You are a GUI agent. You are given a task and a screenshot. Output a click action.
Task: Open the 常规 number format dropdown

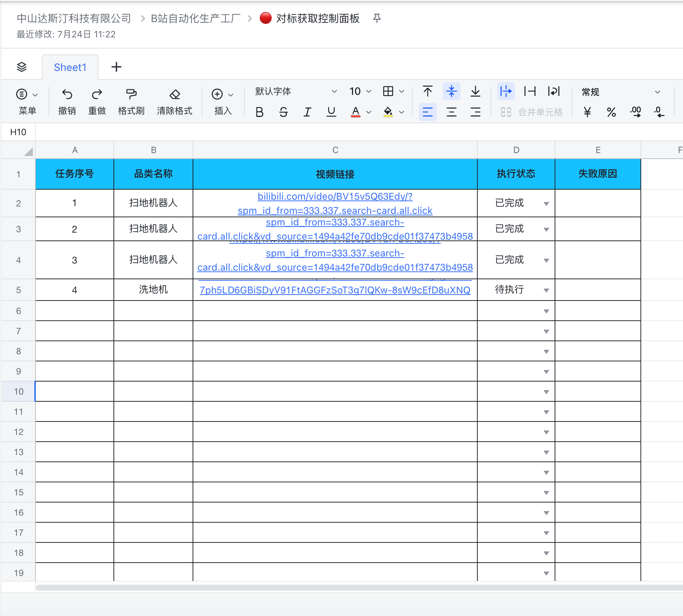tap(621, 92)
